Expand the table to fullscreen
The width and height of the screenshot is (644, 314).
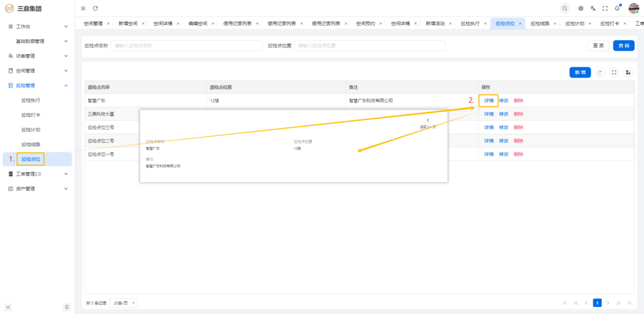[x=614, y=72]
